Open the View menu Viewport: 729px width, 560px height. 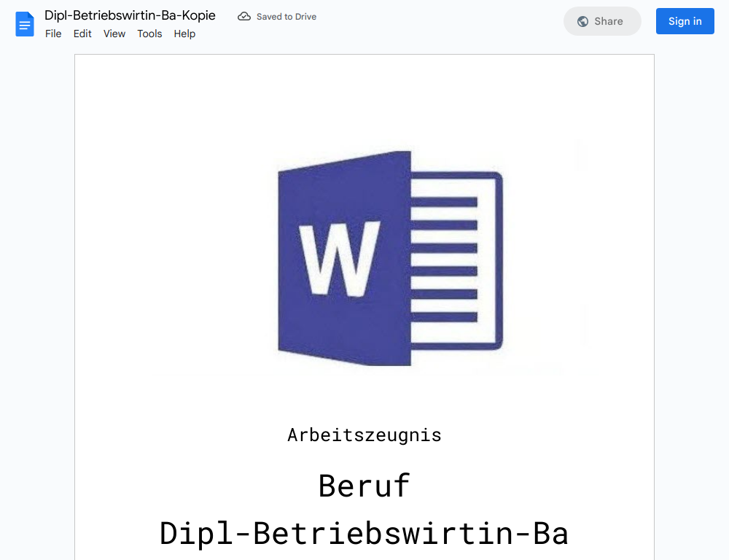pos(114,34)
